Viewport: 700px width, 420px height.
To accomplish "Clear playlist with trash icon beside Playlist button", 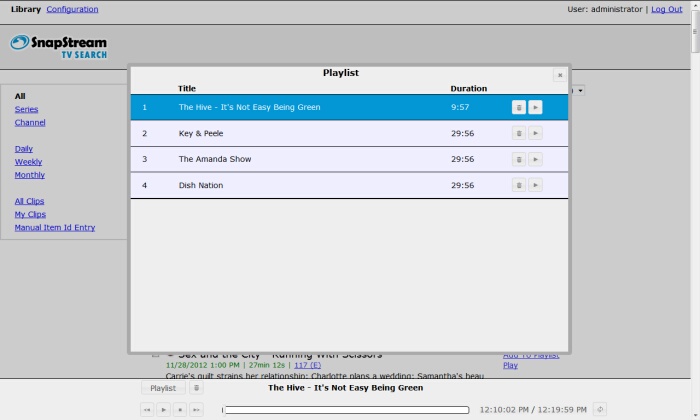I will (196, 388).
